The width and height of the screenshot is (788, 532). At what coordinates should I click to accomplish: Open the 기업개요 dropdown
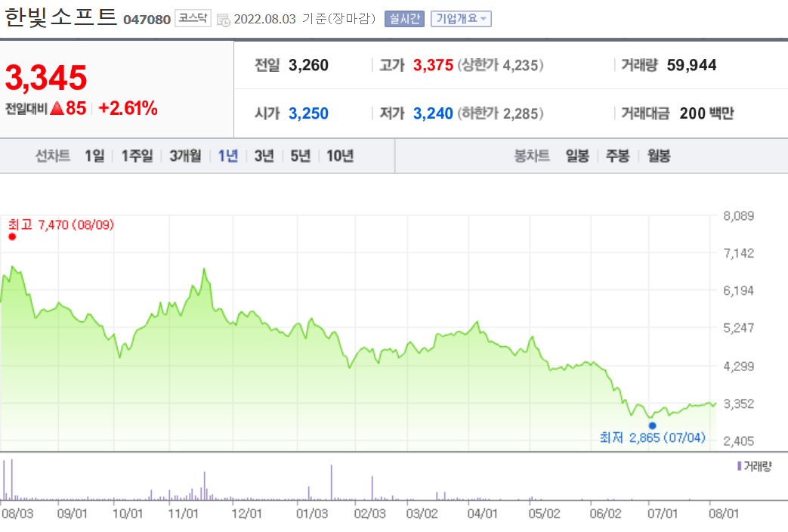point(461,19)
